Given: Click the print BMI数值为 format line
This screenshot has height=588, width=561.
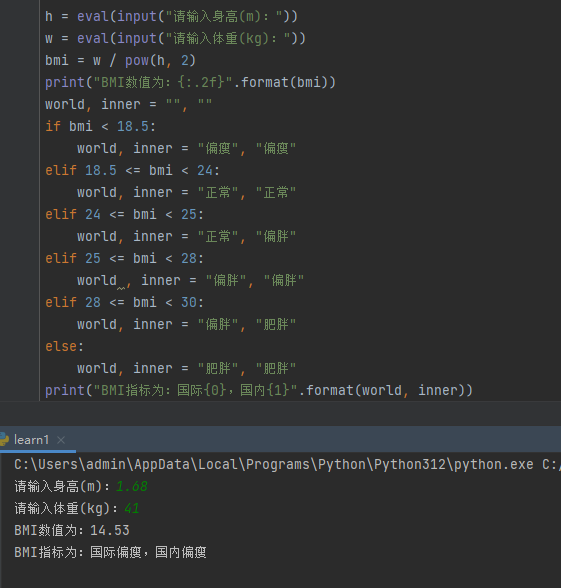Looking at the screenshot, I should pyautogui.click(x=190, y=82).
